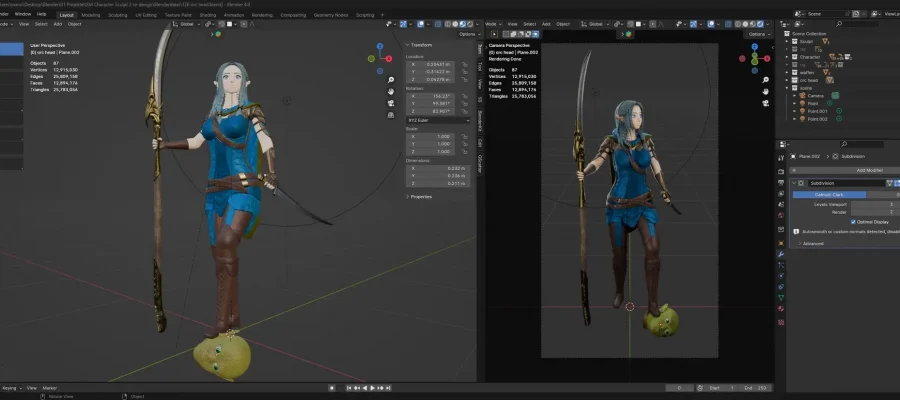Collapse the Subdivision modifier panel
Screen dimensions: 900x400
794,183
